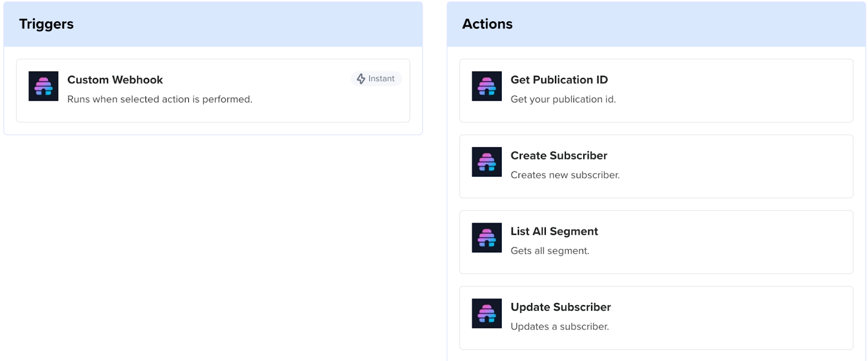The image size is (868, 361).
Task: Click the "Gets all segment." description
Action: [550, 251]
